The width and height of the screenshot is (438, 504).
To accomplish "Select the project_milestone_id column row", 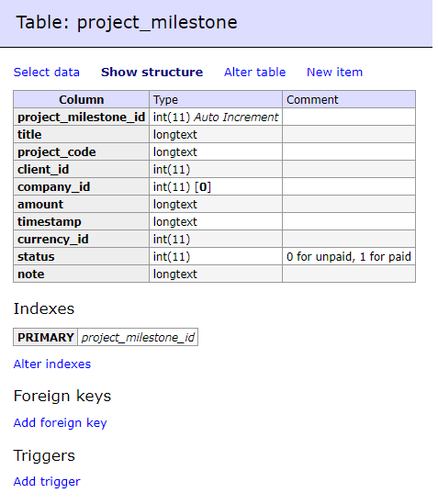I will [x=214, y=117].
